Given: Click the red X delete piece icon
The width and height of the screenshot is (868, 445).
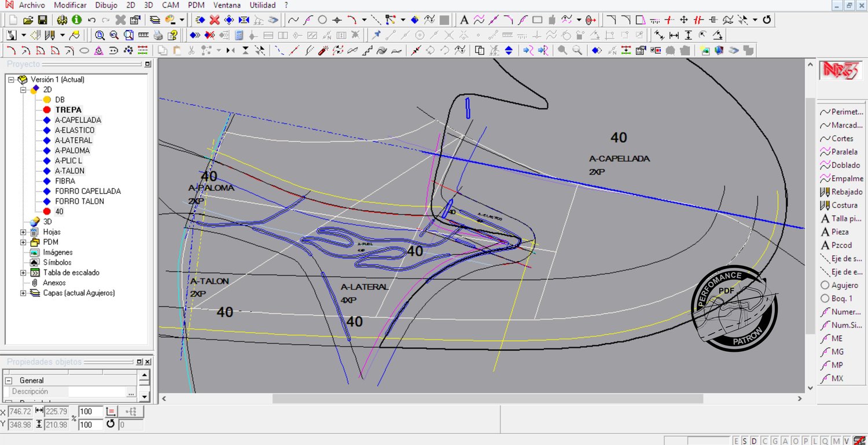Looking at the screenshot, I should tap(214, 20).
